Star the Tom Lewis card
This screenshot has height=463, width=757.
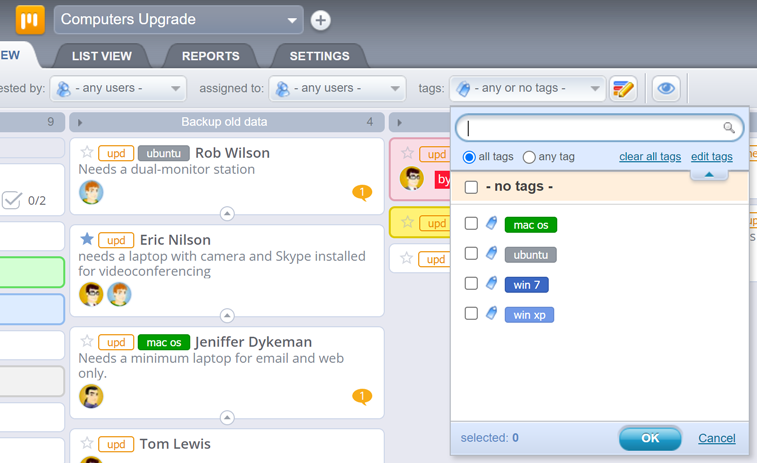[x=87, y=443]
